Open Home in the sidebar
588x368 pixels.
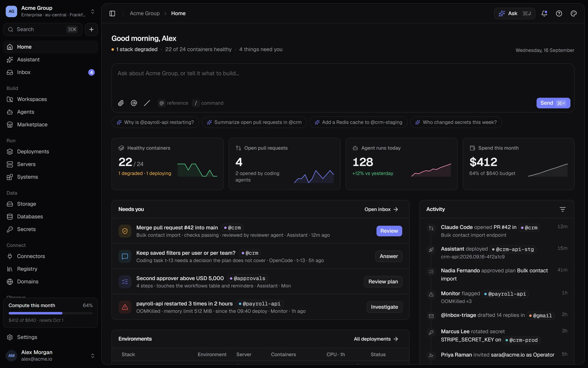pyautogui.click(x=51, y=47)
